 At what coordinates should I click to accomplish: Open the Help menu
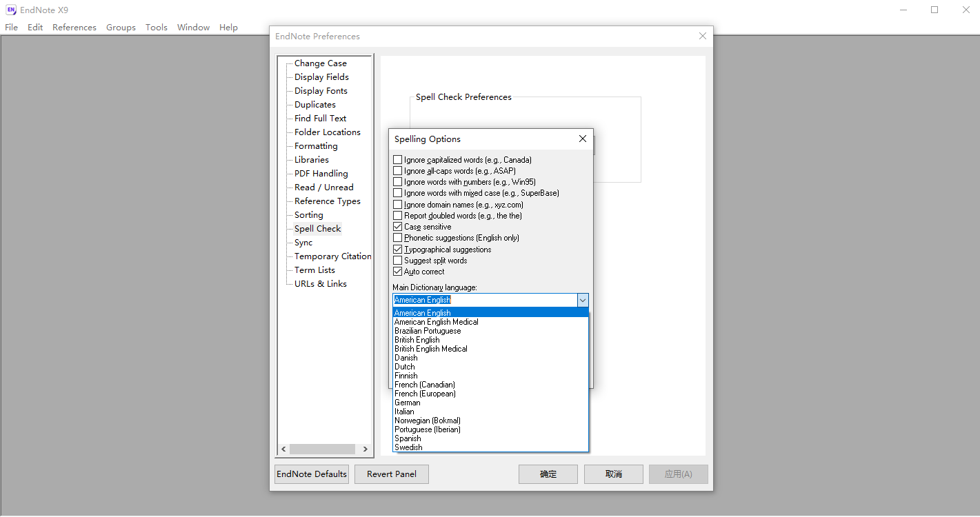(228, 28)
